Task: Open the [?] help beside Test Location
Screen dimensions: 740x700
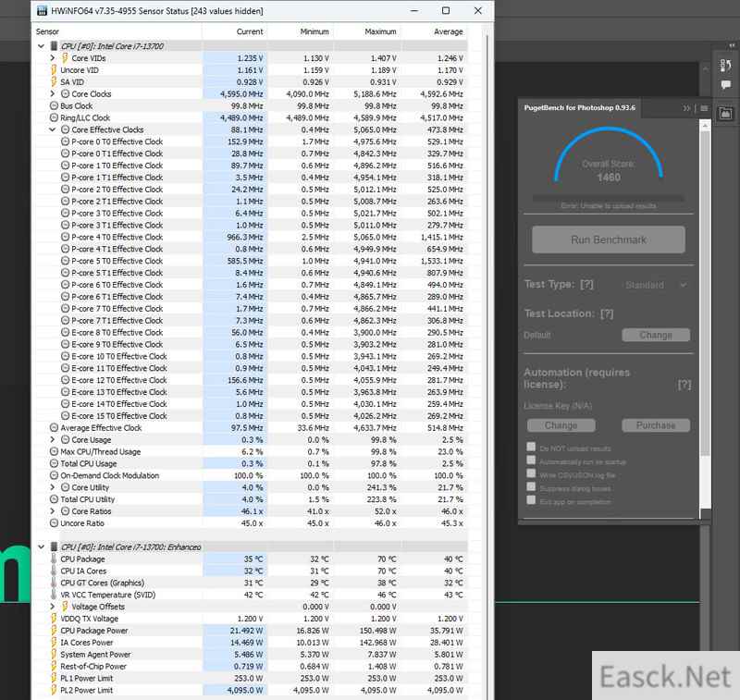Action: pos(607,313)
